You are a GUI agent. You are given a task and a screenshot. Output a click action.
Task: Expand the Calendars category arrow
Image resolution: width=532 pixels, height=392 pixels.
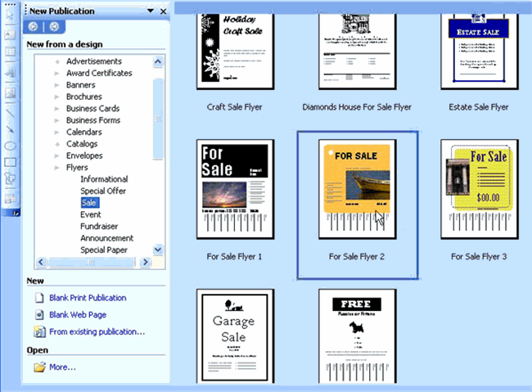56,132
